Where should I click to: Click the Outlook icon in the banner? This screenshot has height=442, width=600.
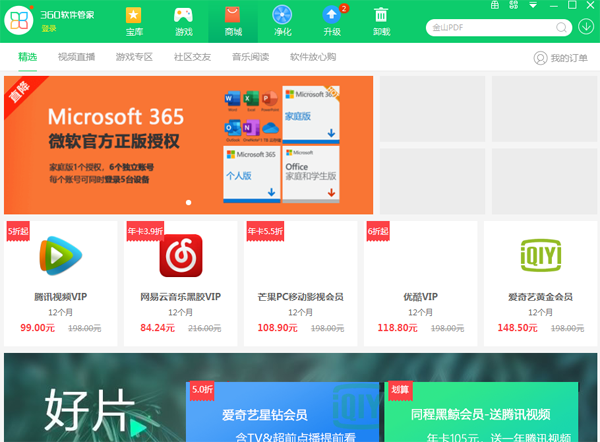[x=233, y=128]
